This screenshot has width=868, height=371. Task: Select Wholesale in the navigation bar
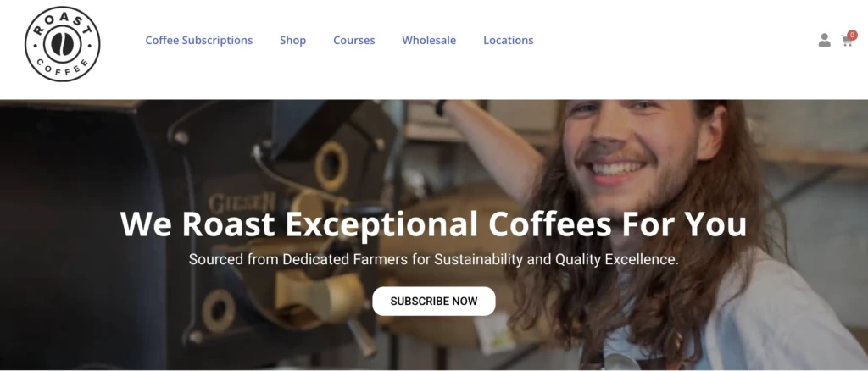[429, 41]
